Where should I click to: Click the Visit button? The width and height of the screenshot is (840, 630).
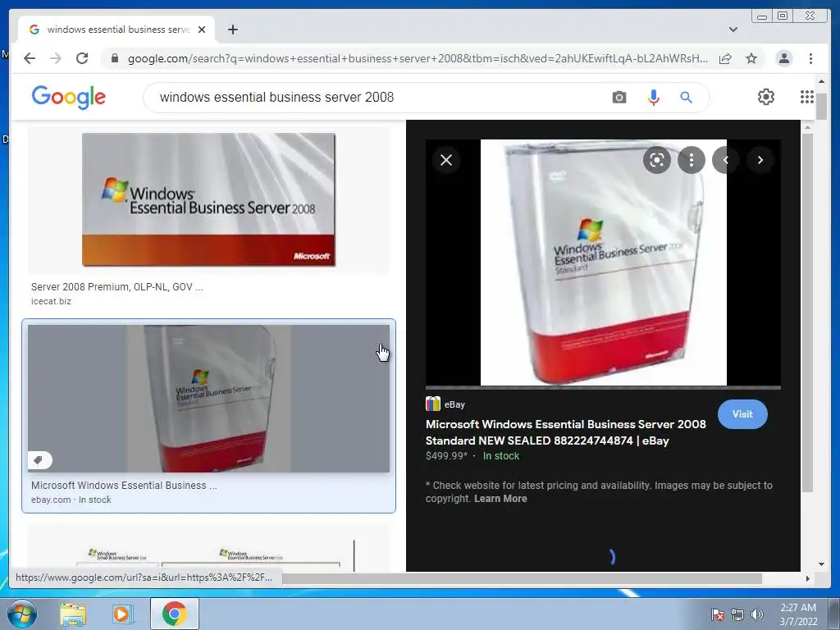[742, 414]
